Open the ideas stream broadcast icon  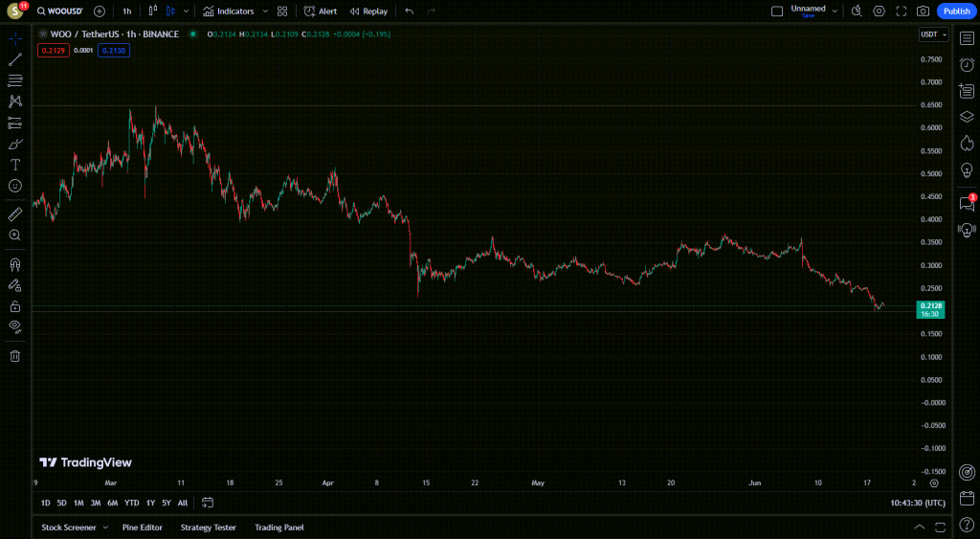pos(967,230)
